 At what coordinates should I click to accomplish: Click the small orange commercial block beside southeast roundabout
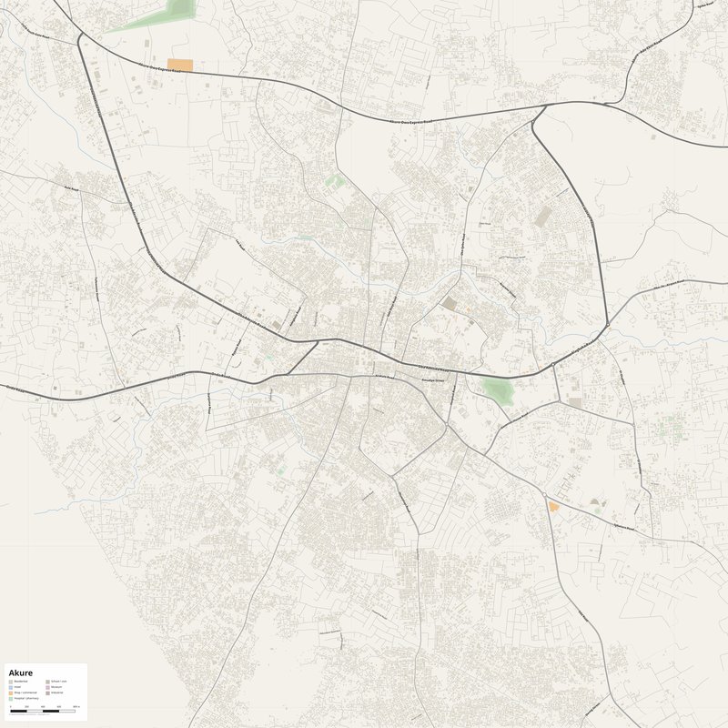(x=553, y=507)
